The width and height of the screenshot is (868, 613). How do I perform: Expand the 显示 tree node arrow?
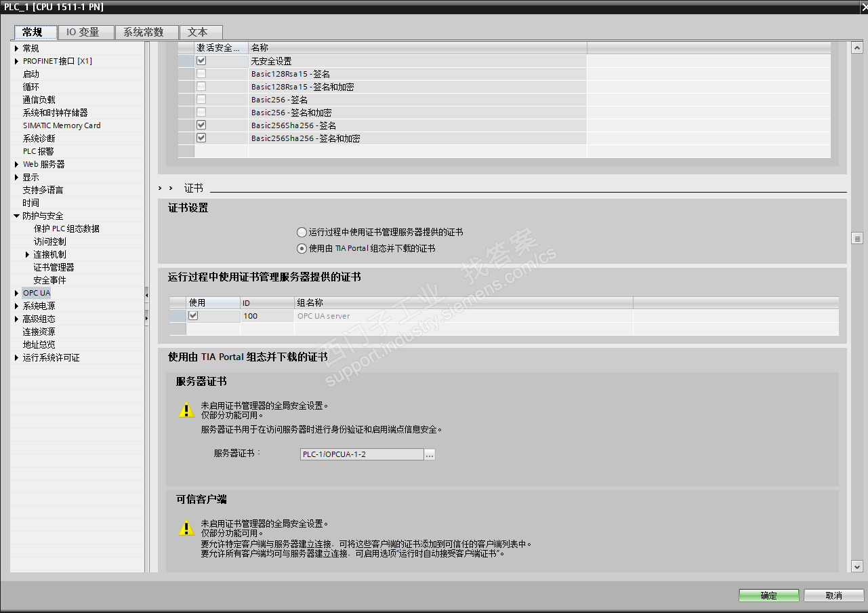[17, 177]
